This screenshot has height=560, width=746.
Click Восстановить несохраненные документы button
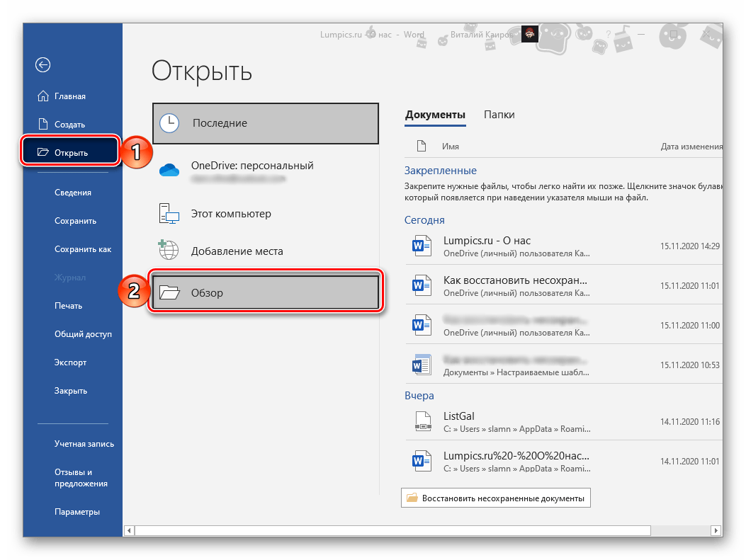(496, 498)
